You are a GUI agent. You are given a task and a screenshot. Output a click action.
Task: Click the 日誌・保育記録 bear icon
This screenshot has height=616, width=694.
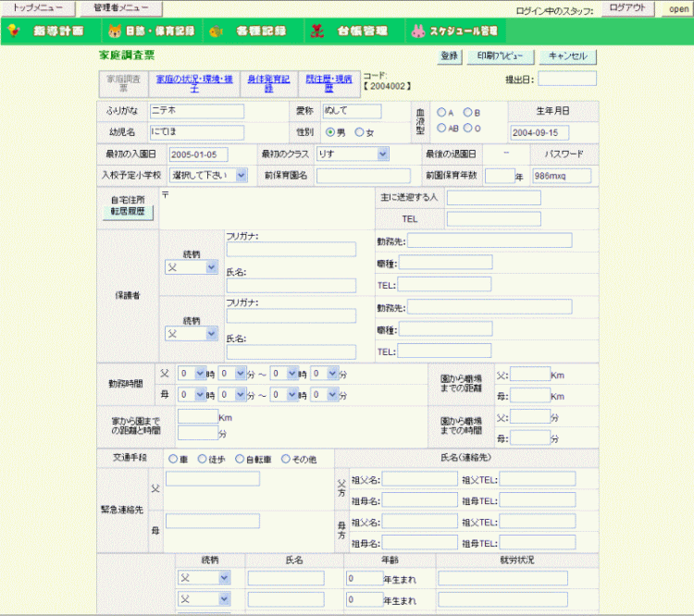coord(116,31)
